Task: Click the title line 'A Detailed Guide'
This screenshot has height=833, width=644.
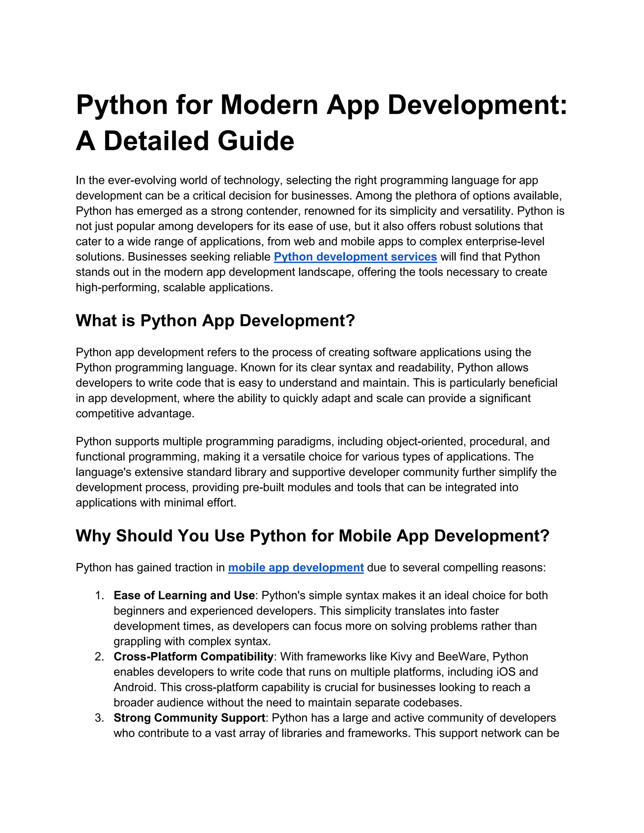Action: coord(185,141)
